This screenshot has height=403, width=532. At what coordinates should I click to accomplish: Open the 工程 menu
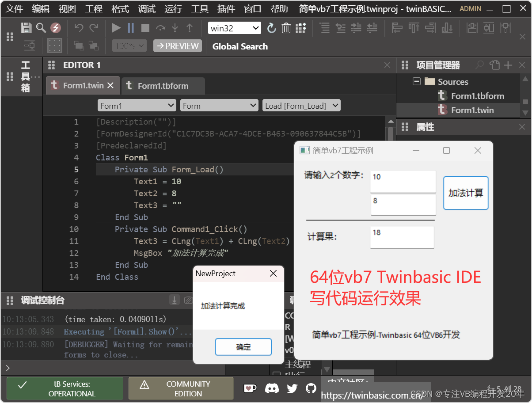(93, 8)
